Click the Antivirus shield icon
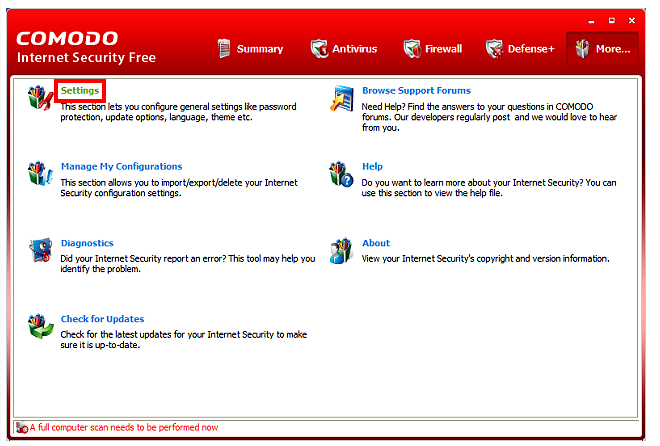Image resolution: width=660 pixels, height=446 pixels. (x=319, y=48)
